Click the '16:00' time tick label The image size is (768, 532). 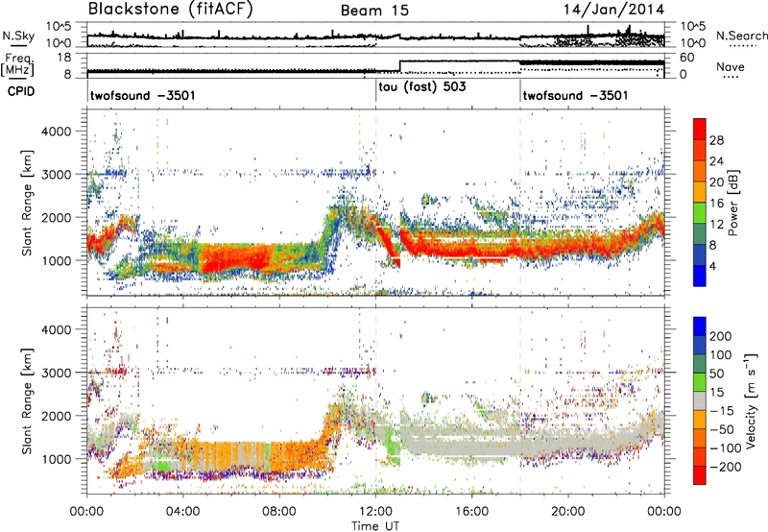click(471, 512)
